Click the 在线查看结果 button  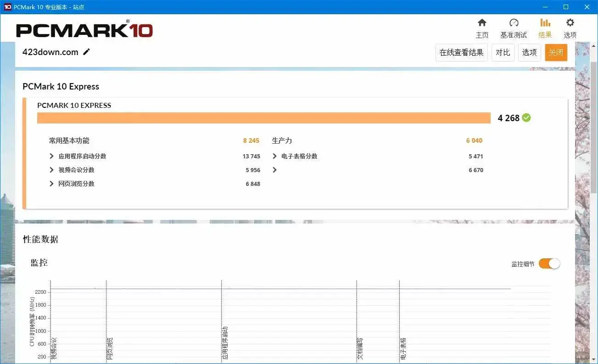tap(461, 52)
